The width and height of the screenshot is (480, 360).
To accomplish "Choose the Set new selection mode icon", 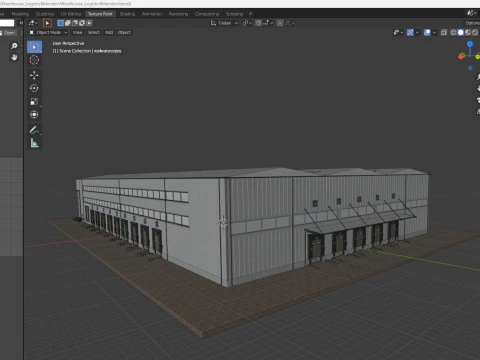I will pos(60,23).
